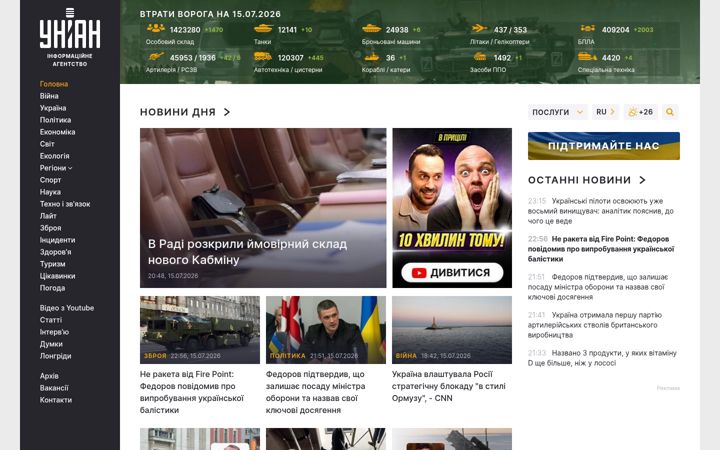Open the Україна section

(53, 108)
